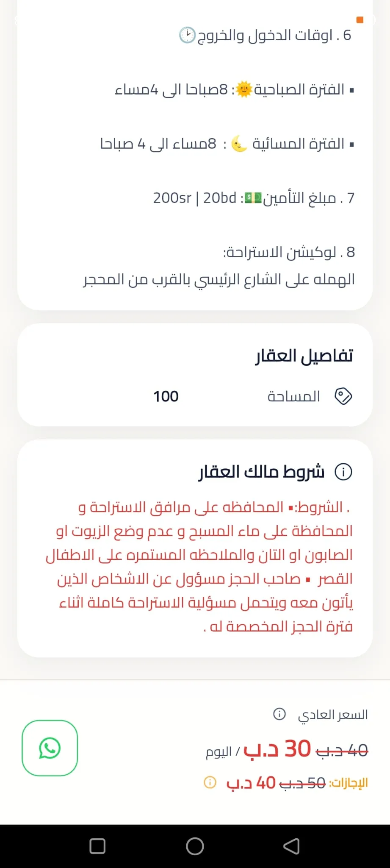390x868 pixels.
Task: Tap Android recent apps square button
Action: [x=97, y=846]
